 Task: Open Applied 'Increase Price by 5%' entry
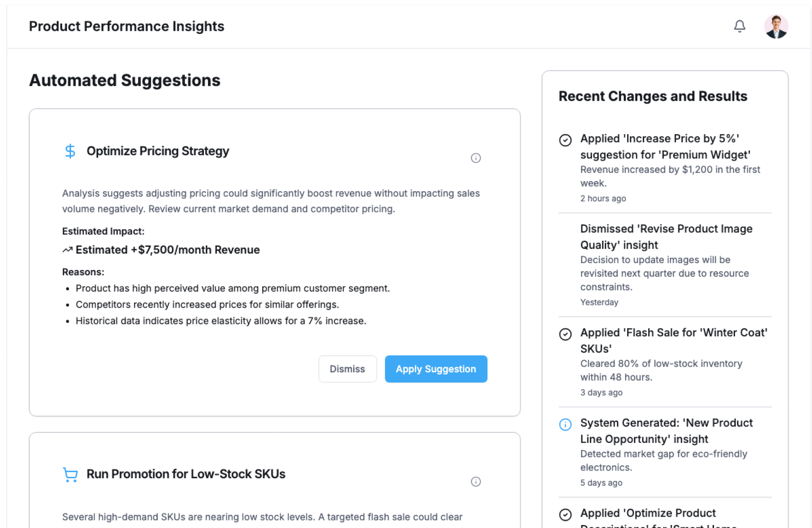coord(665,146)
